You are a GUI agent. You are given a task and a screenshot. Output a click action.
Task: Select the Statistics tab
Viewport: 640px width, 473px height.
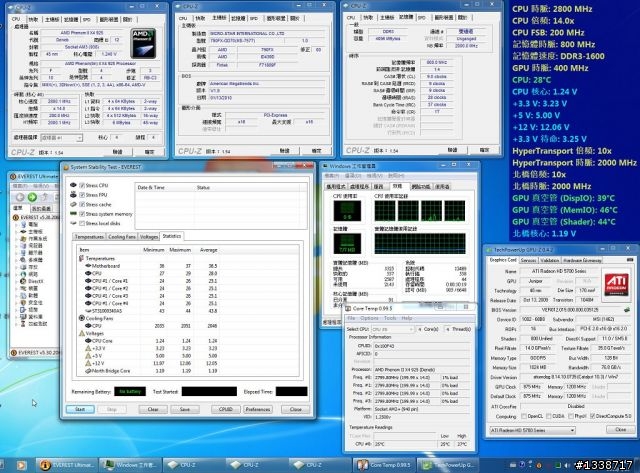click(x=172, y=236)
